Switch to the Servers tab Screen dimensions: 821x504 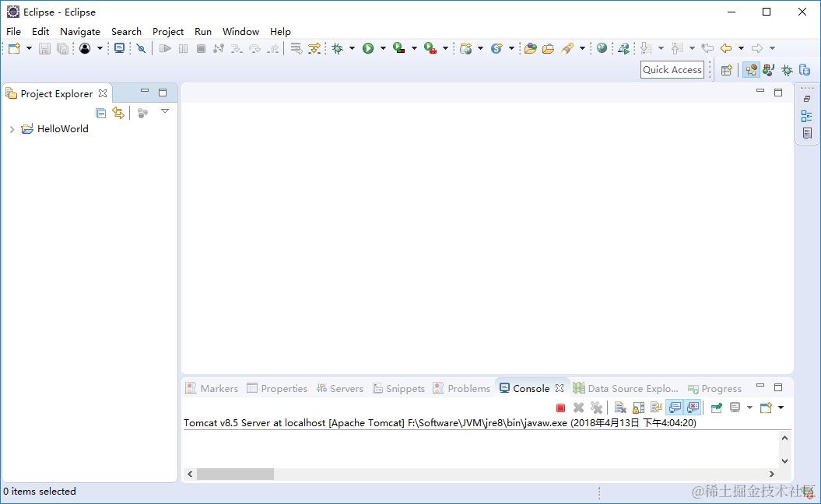coord(340,388)
